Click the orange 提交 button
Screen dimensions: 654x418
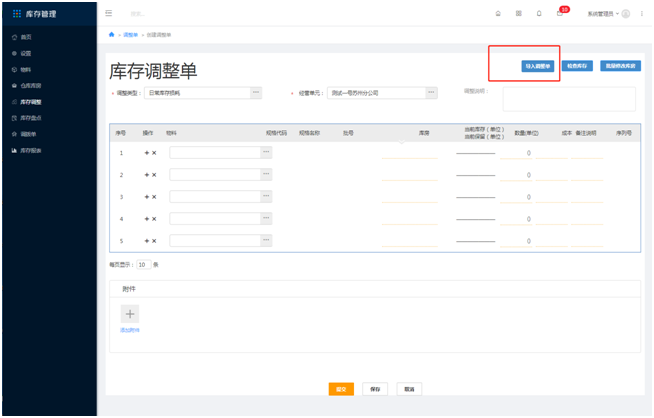341,389
